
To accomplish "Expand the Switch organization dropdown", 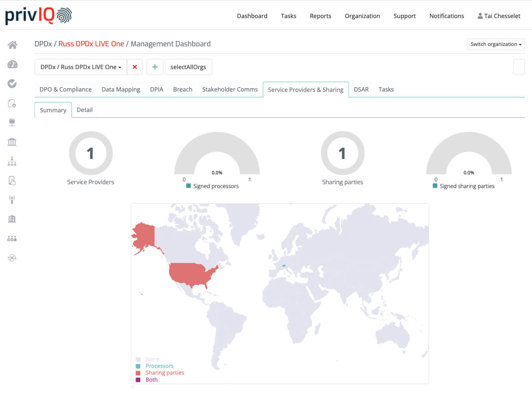I will click(496, 44).
